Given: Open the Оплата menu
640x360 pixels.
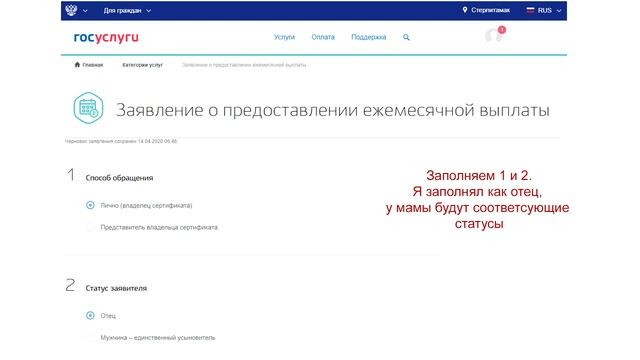Looking at the screenshot, I should (323, 37).
